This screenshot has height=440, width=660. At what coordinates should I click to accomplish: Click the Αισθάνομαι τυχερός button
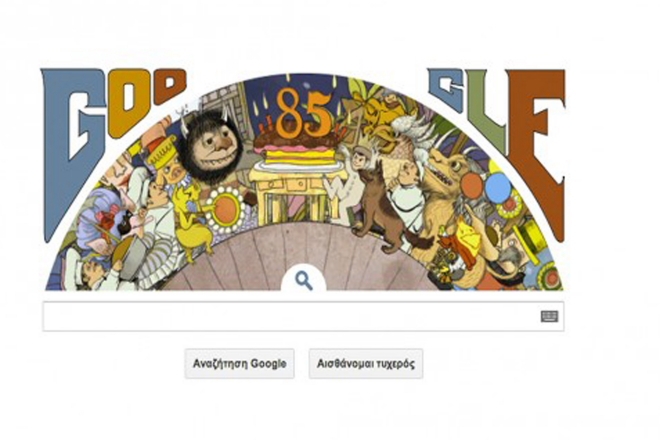pos(366,363)
